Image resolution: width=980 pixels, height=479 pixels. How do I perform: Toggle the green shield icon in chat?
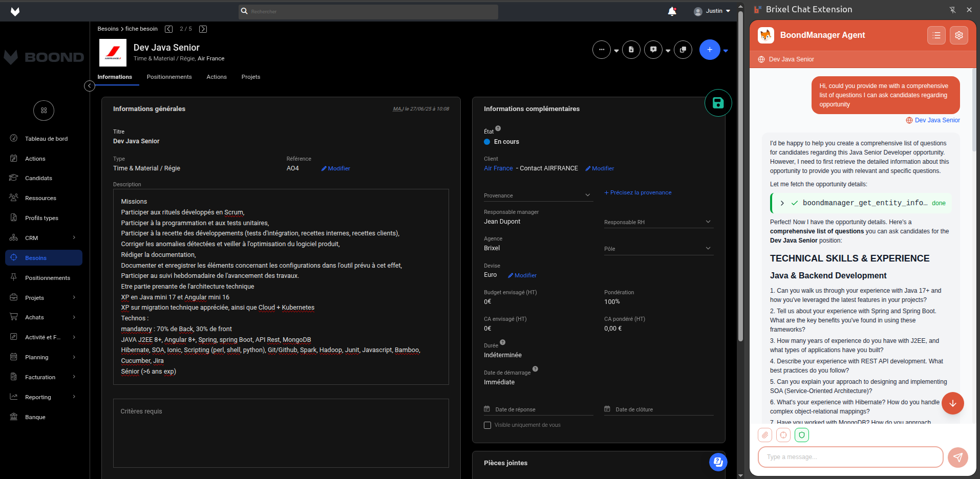[801, 435]
